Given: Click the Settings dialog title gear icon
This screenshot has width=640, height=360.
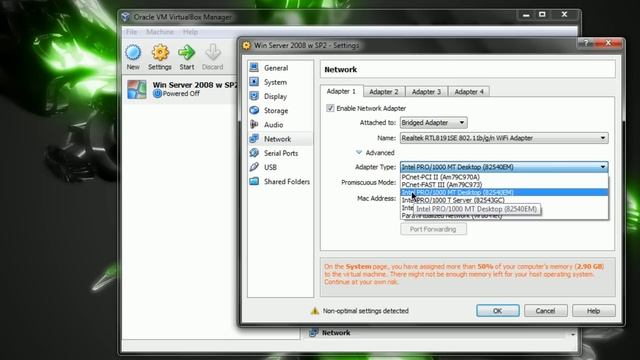Looking at the screenshot, I should [246, 45].
